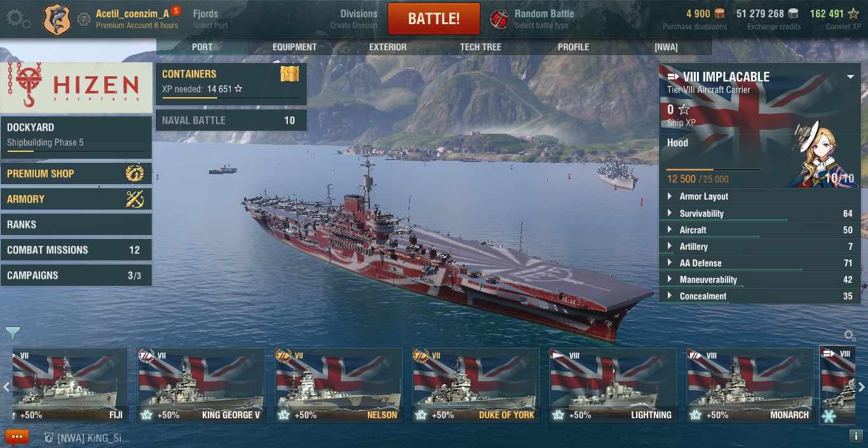
Task: Expand the Armor Layout section
Action: coord(760,196)
